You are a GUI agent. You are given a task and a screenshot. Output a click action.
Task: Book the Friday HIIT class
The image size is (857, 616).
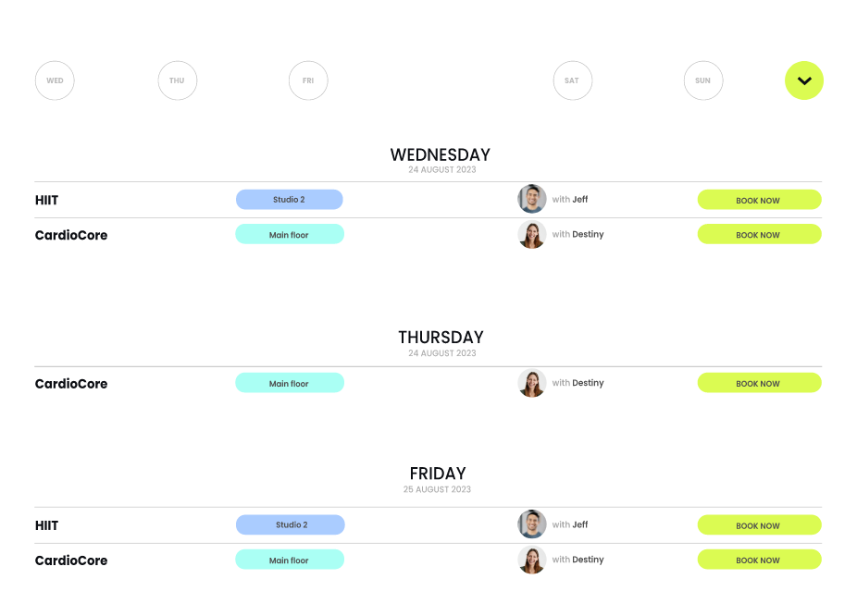[x=759, y=525]
